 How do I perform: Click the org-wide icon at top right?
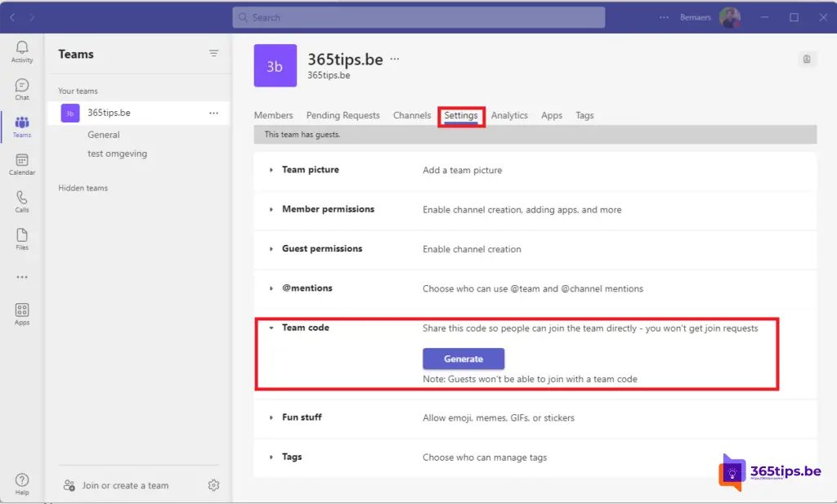tap(807, 59)
